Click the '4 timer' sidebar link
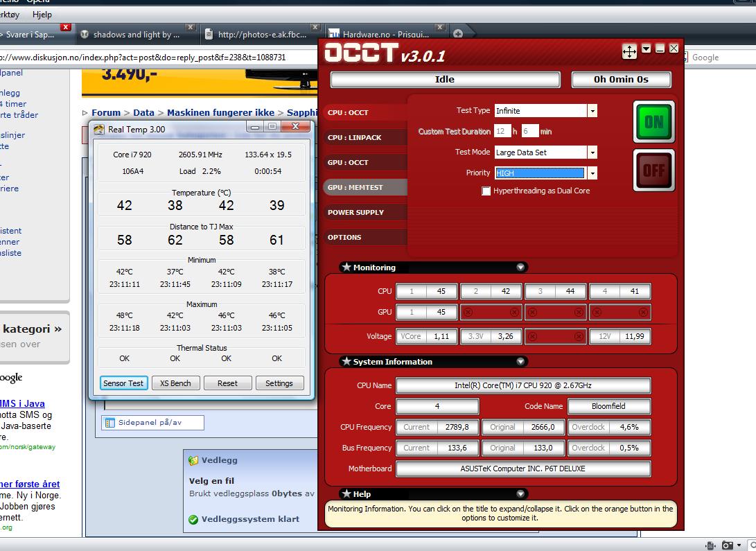This screenshot has height=551, width=756. [13, 104]
